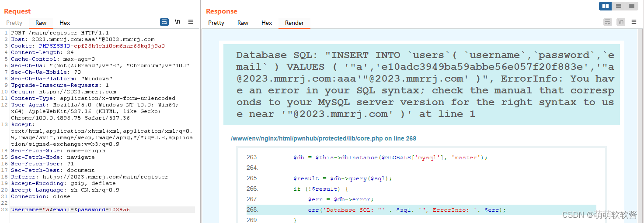Click the Sec-Fetch-Dest: document header
Screen dimensions: 644x223
tap(53, 170)
